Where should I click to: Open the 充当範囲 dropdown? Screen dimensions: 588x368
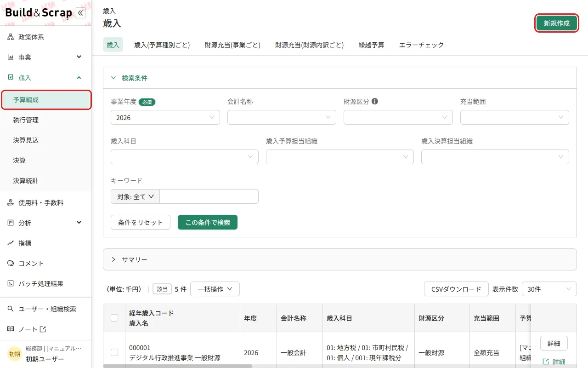tap(514, 117)
